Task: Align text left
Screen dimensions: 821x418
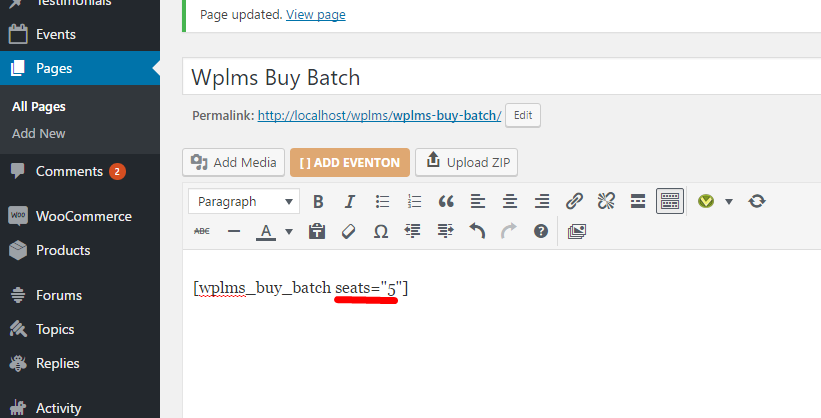Action: [478, 201]
